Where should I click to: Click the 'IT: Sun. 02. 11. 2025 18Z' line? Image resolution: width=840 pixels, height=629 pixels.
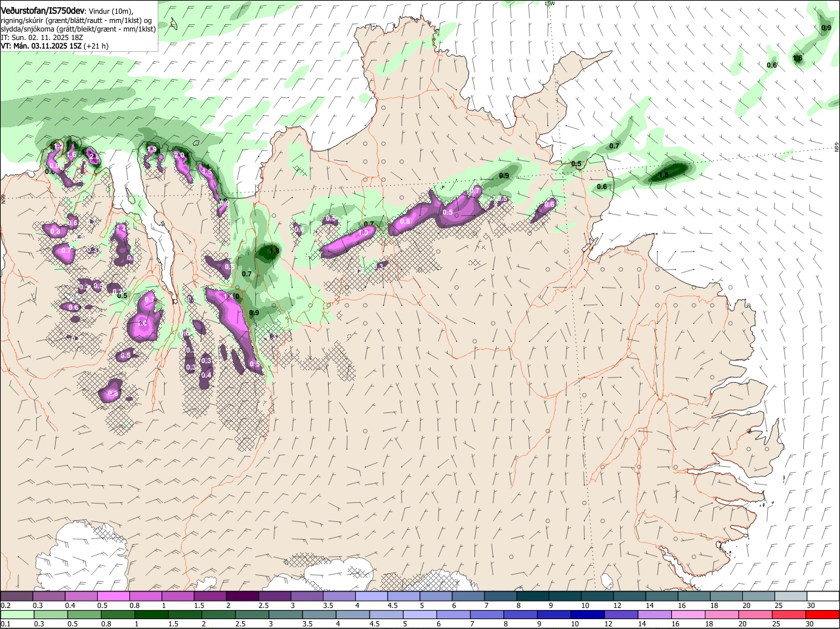tap(42, 37)
